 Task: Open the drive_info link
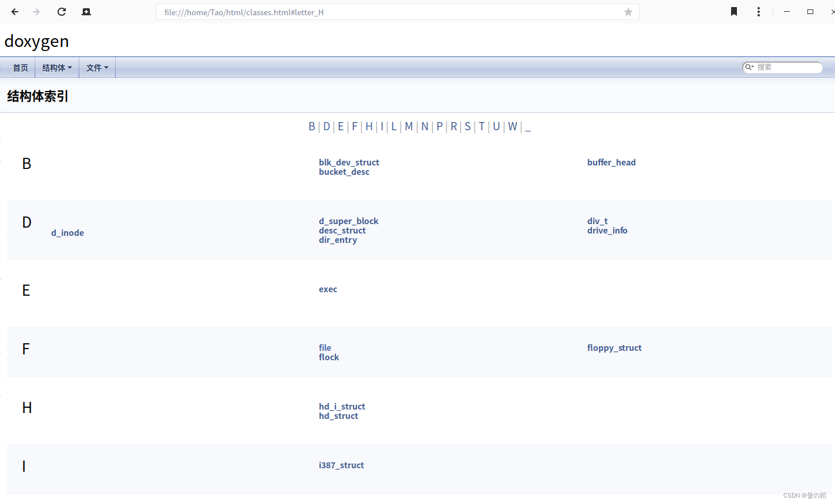tap(607, 231)
